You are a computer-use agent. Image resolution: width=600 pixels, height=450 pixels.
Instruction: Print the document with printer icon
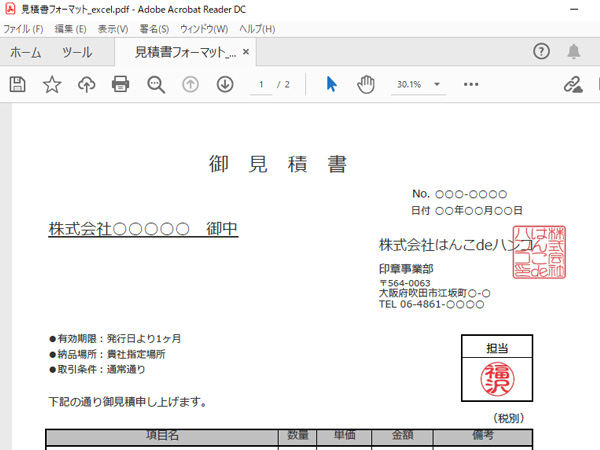[x=121, y=85]
